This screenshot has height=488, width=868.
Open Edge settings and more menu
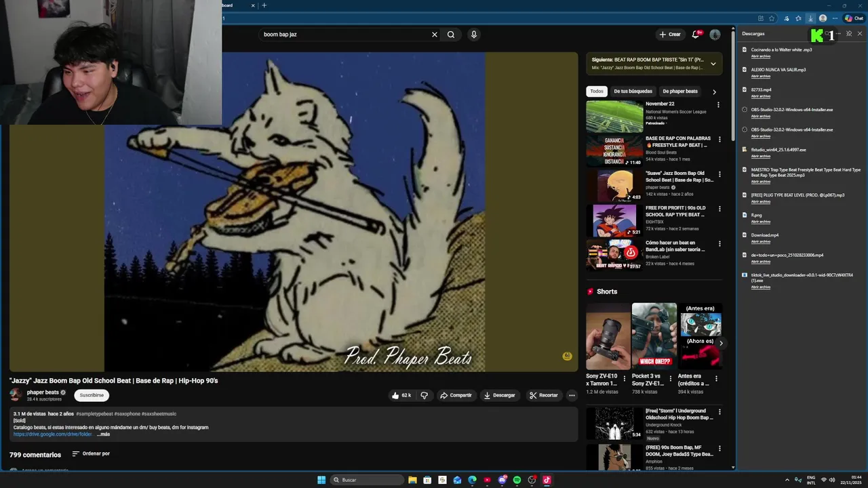(835, 18)
